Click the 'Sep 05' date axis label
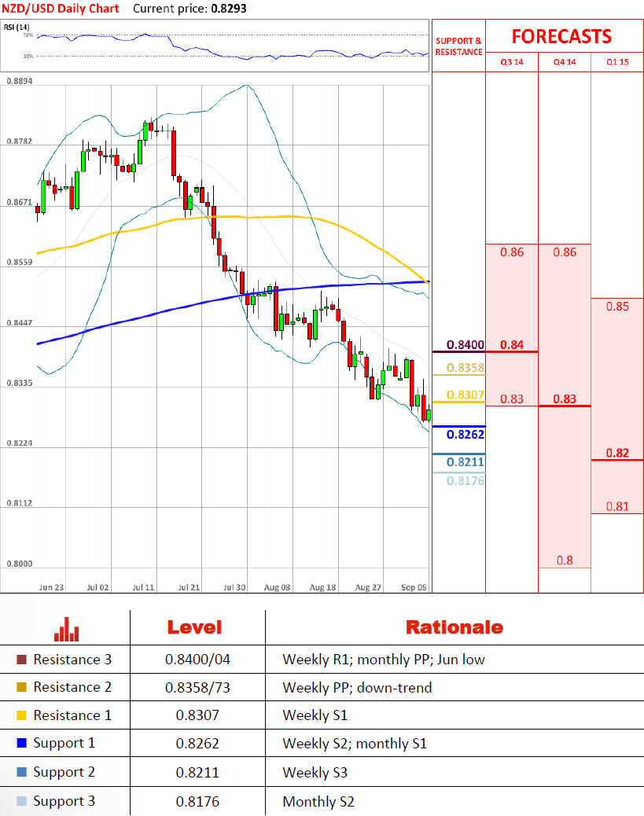The image size is (644, 816). [414, 587]
